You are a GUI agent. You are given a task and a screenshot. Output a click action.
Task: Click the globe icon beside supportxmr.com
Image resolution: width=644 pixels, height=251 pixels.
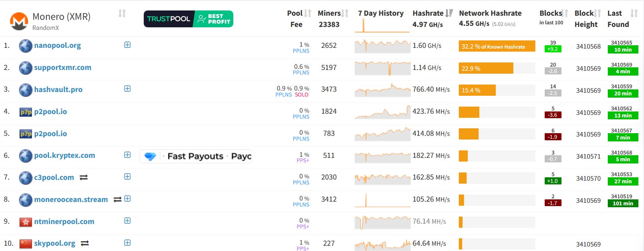(x=25, y=68)
